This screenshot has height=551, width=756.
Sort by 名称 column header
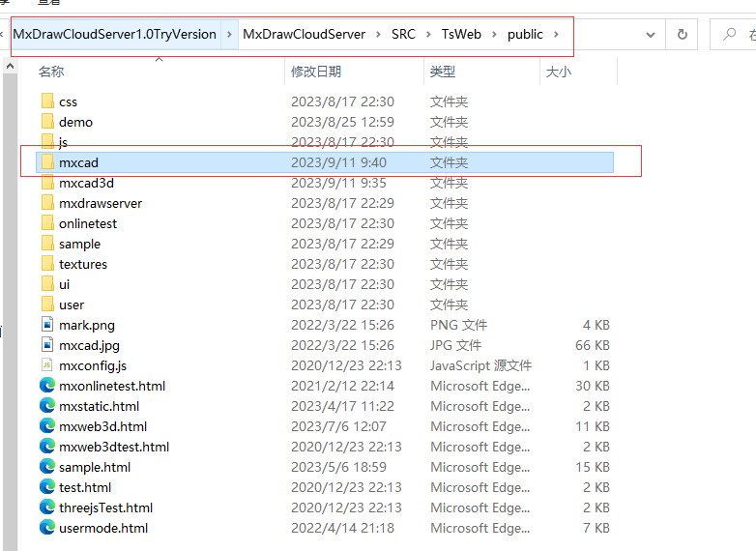51,72
